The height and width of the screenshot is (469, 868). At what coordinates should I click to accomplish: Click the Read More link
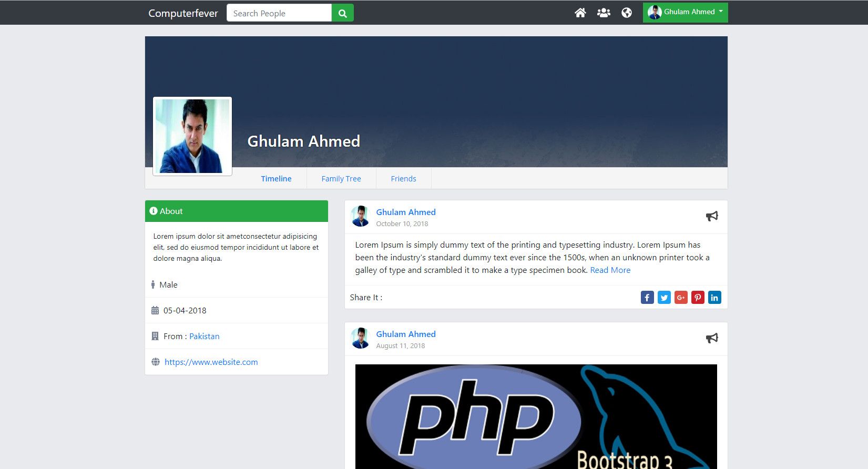[610, 270]
